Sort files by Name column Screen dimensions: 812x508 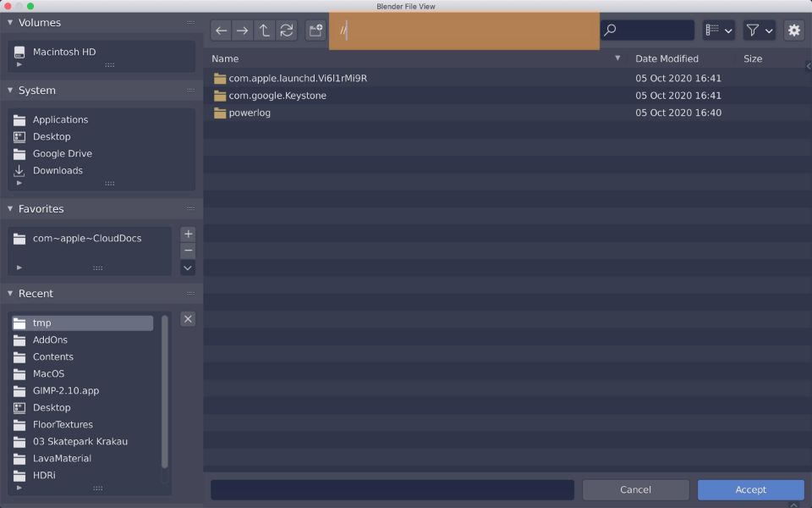[225, 58]
